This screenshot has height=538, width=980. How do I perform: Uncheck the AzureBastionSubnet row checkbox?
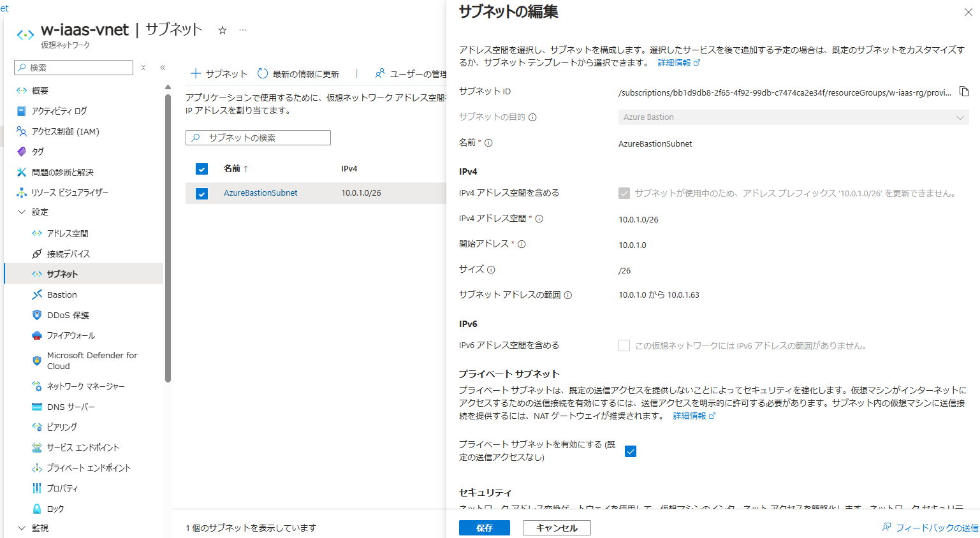pos(201,193)
